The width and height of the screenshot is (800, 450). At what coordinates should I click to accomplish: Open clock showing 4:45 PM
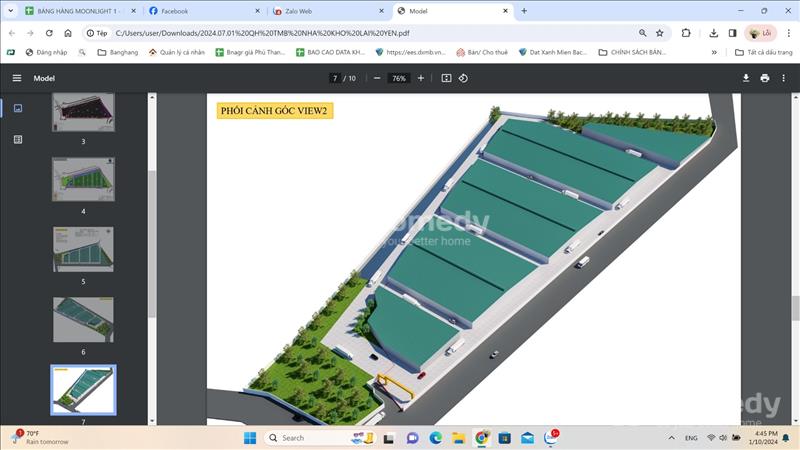tap(763, 437)
